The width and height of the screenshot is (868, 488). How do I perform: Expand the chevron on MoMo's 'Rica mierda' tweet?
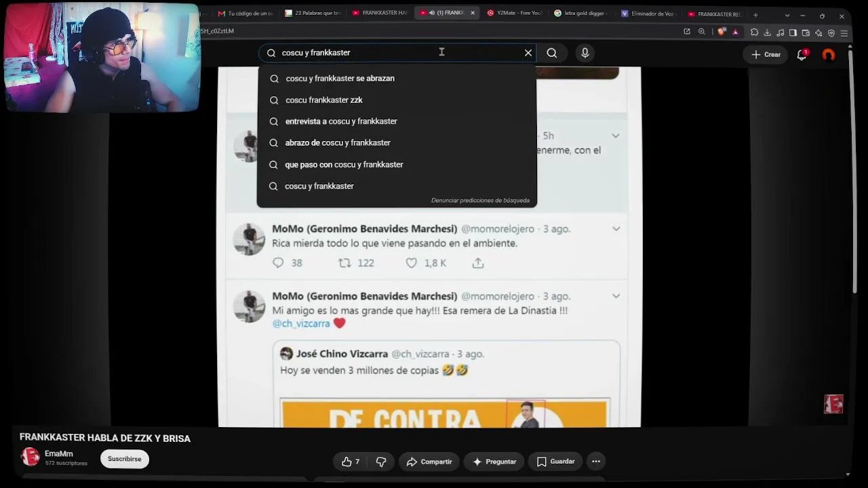click(616, 229)
